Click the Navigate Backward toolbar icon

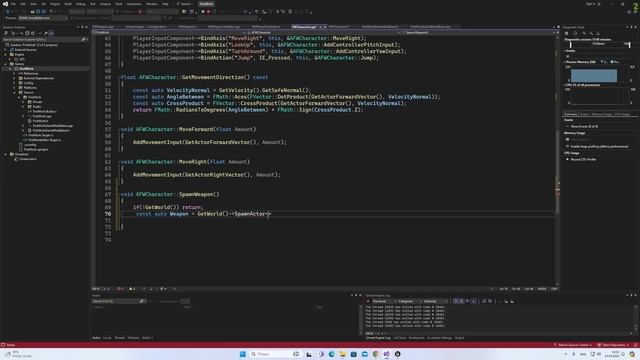[9, 12]
